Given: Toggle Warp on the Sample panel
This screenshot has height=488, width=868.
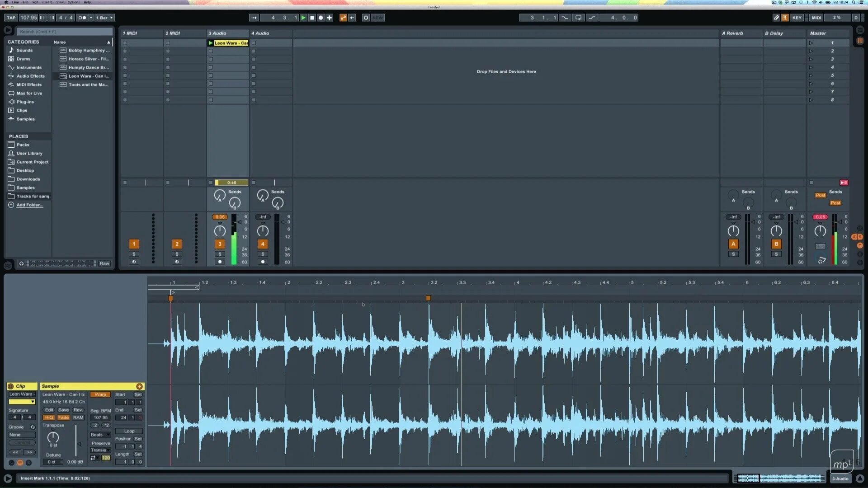Looking at the screenshot, I should coord(99,394).
